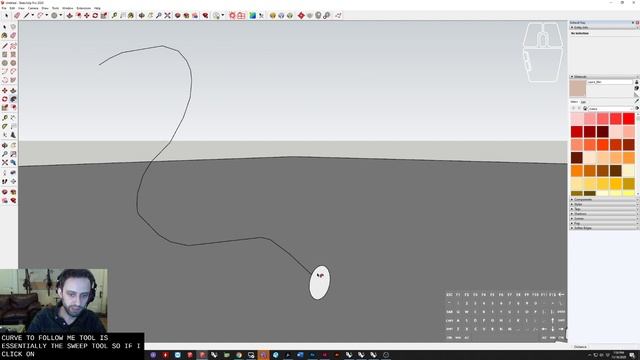The height and width of the screenshot is (360, 640).
Task: Select the Pan tool in left toolbar
Action: click(13, 145)
